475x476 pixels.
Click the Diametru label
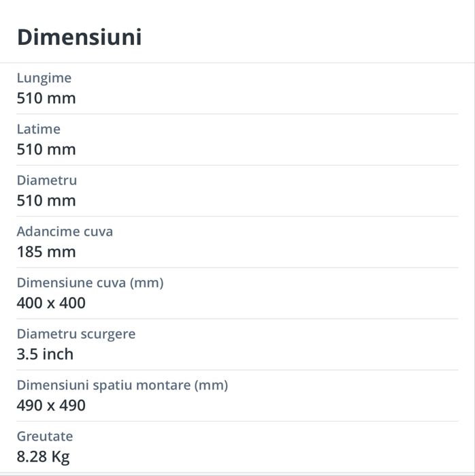[46, 180]
